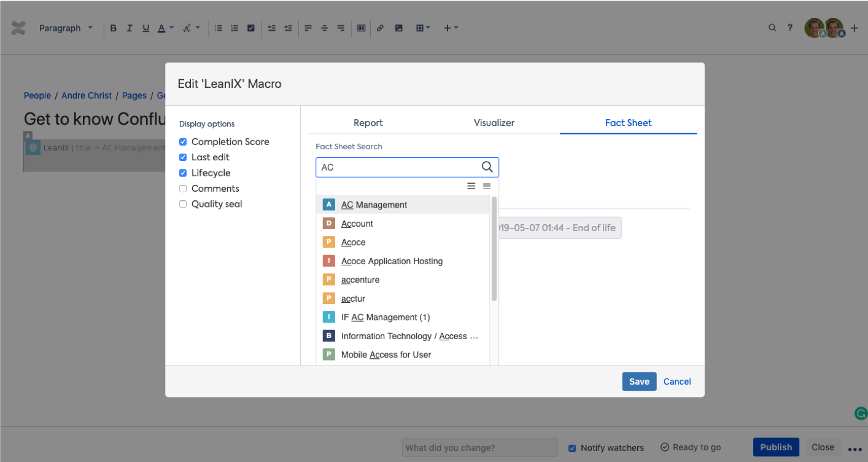868x462 pixels.
Task: Align text left
Action: [308, 28]
